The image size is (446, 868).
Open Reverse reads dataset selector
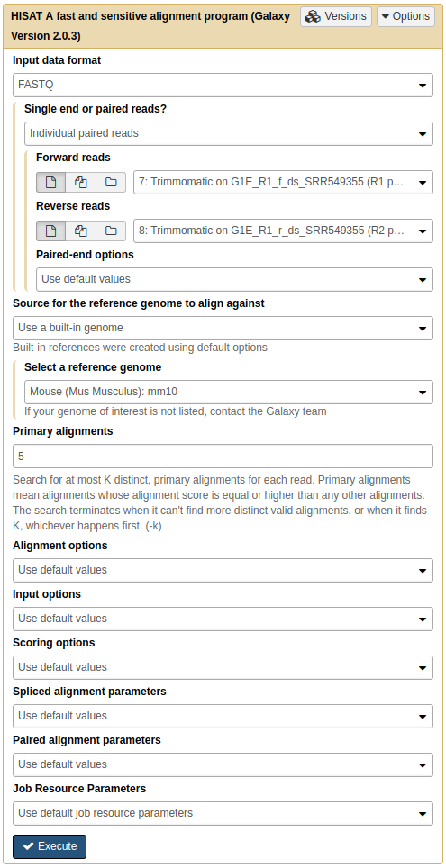pos(283,231)
